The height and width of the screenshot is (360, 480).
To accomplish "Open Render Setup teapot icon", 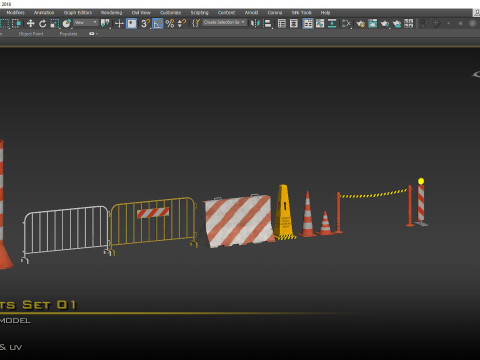I will click(360, 23).
